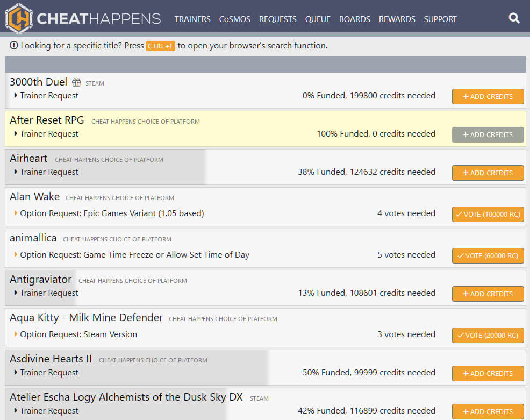The image size is (530, 420).
Task: Click platform label next to After Reset RPG
Action: (146, 122)
